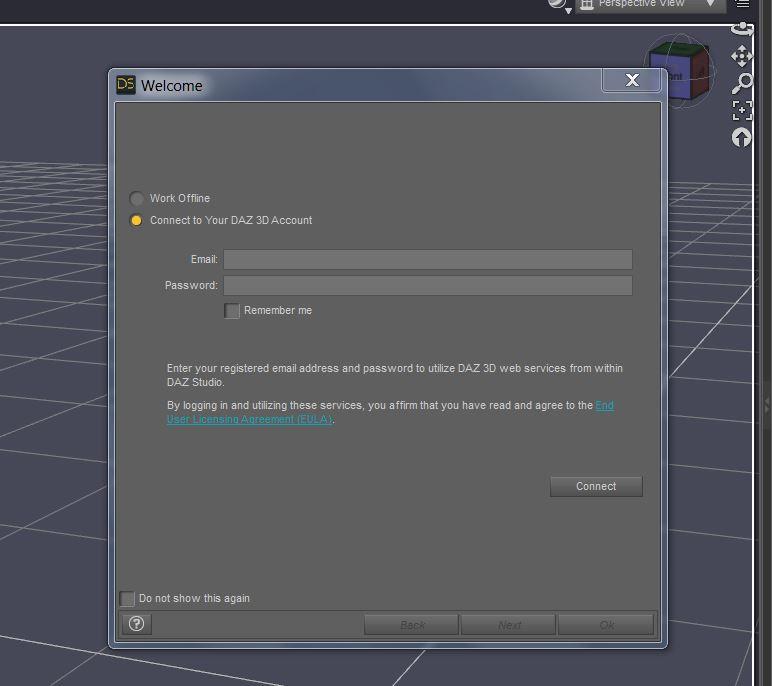Open the draw style sphere dropdown
772x686 pixels.
click(560, 5)
